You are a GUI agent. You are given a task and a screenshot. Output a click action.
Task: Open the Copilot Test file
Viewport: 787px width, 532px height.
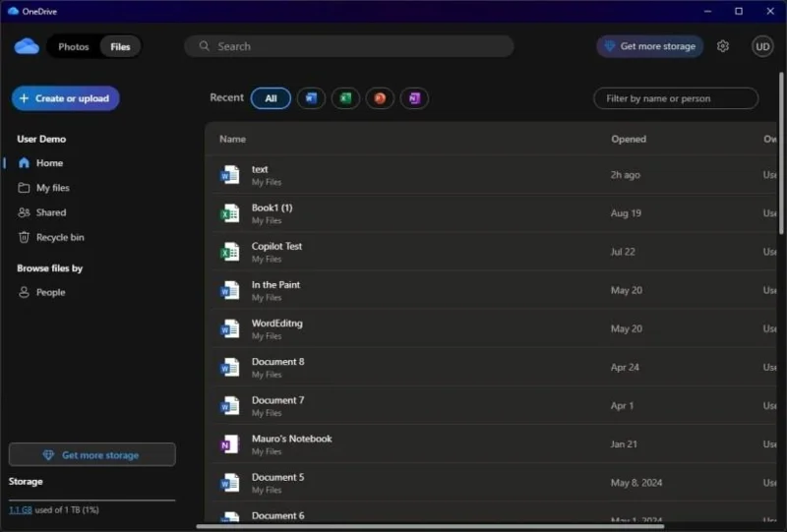[276, 247]
